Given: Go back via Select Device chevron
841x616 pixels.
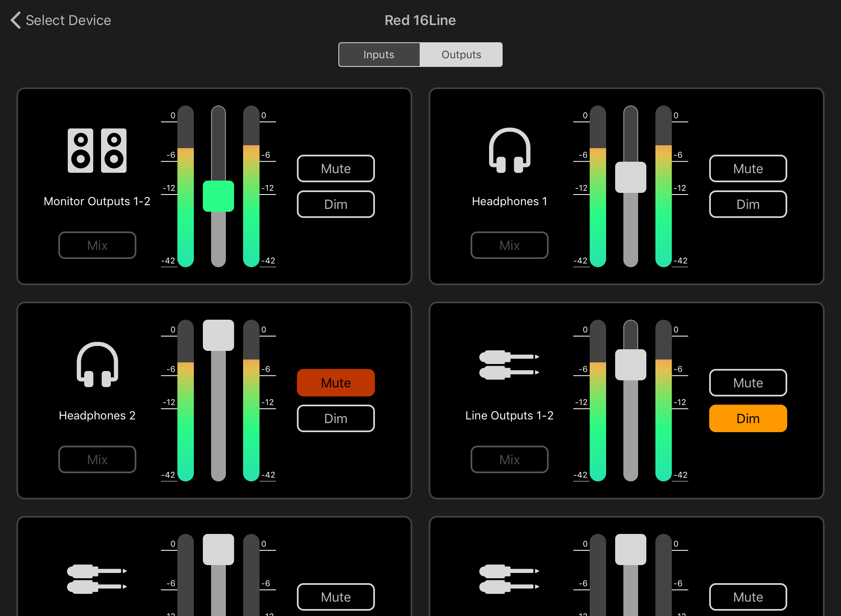Looking at the screenshot, I should [x=16, y=20].
